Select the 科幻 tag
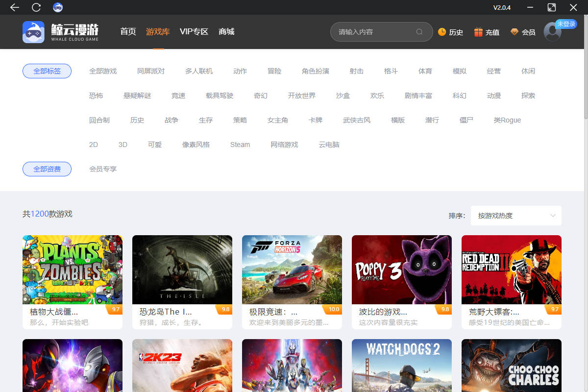This screenshot has width=588, height=392. 460,96
